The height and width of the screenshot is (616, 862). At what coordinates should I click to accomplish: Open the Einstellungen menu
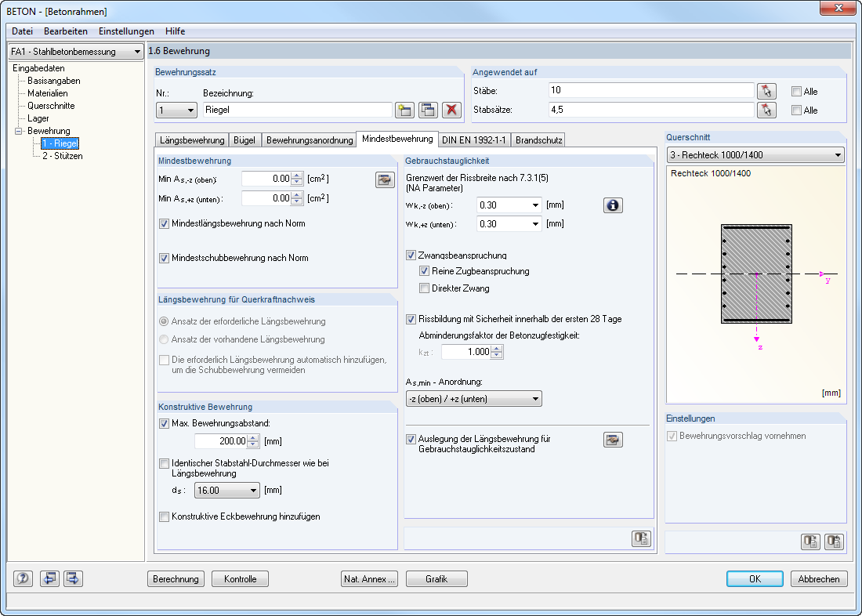(126, 31)
